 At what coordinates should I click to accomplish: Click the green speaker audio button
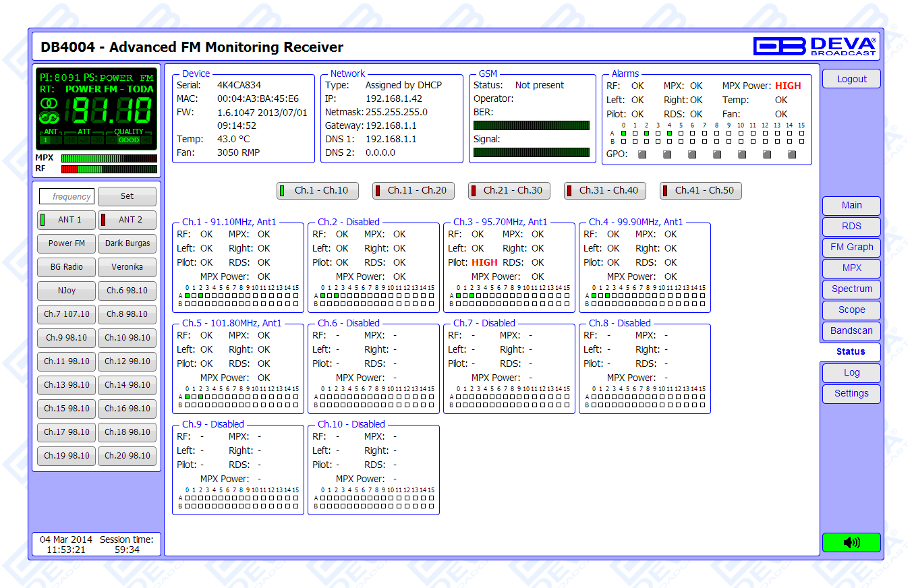pyautogui.click(x=851, y=542)
